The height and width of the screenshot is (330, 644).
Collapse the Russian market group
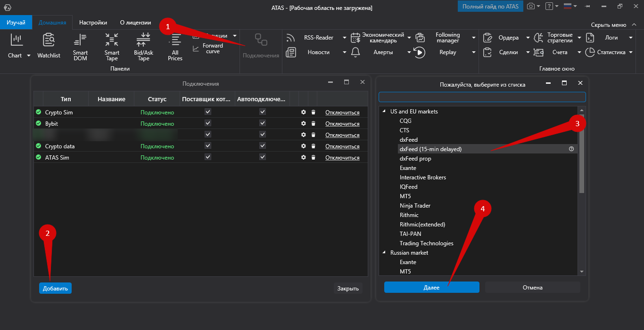tap(384, 253)
